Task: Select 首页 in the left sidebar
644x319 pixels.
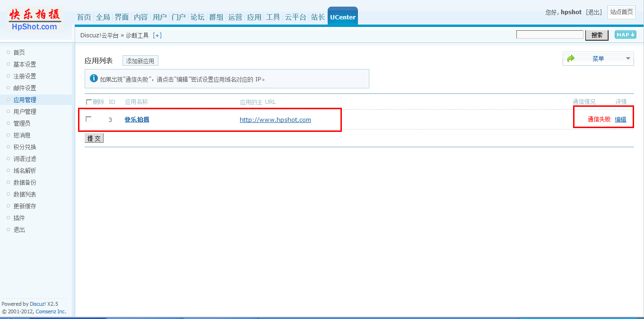Action: [19, 52]
